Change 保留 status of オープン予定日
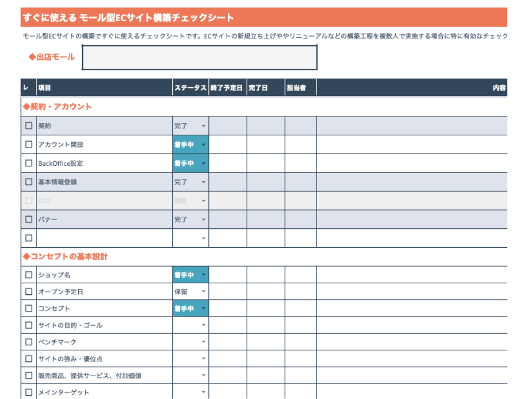Image resolution: width=532 pixels, height=399 pixels. 203,291
